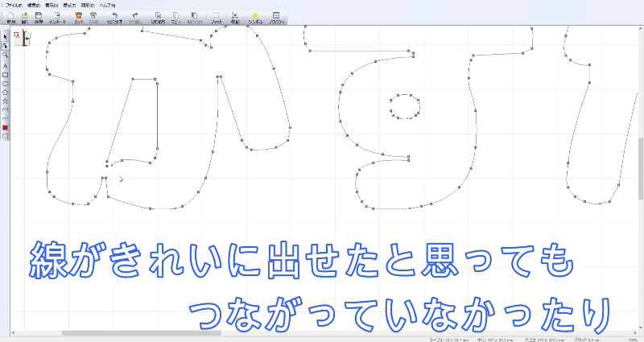
Task: Click the horizontal scrollbar left arrow
Action: click(14, 333)
